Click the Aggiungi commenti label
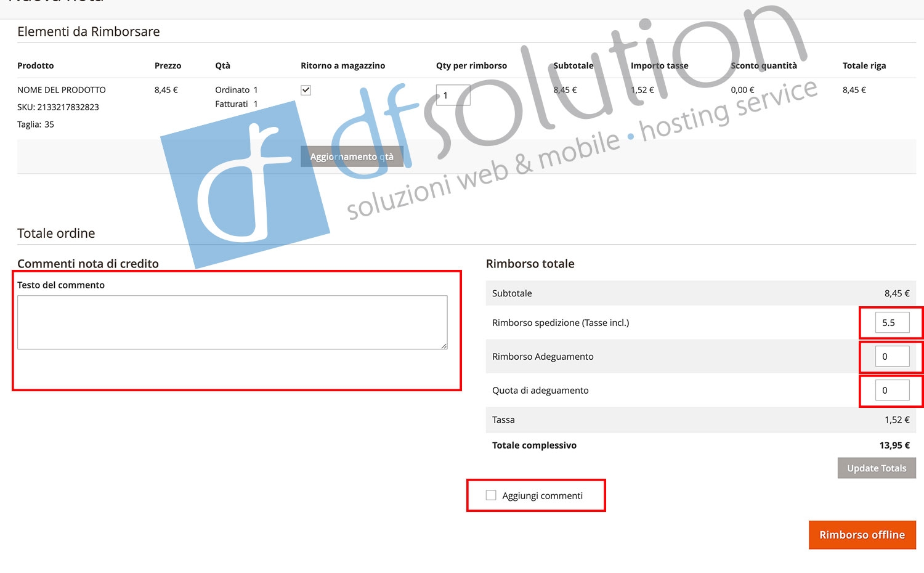The width and height of the screenshot is (924, 573). pos(543,495)
